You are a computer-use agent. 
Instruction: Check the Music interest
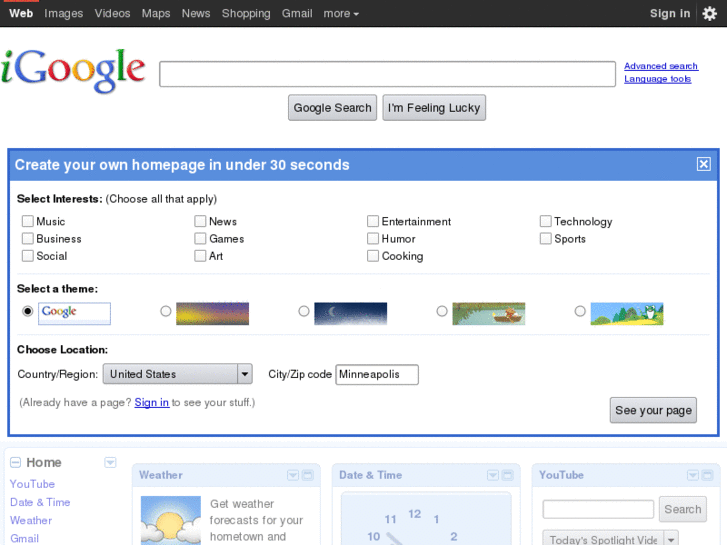(28, 221)
